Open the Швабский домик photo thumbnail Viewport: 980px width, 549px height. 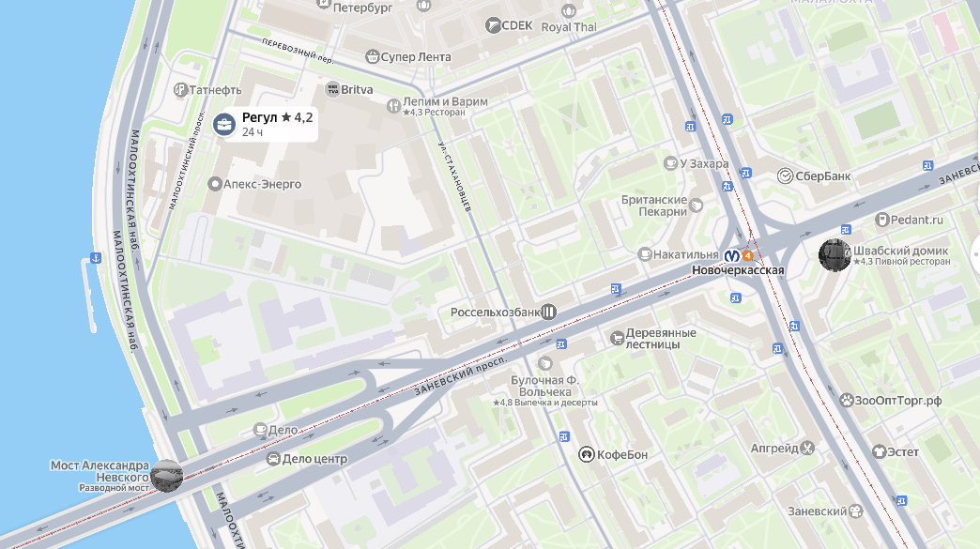[x=835, y=255]
